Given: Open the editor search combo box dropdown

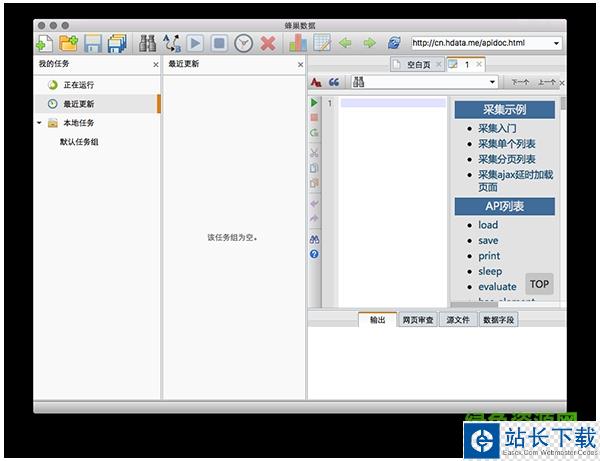Looking at the screenshot, I should click(493, 82).
